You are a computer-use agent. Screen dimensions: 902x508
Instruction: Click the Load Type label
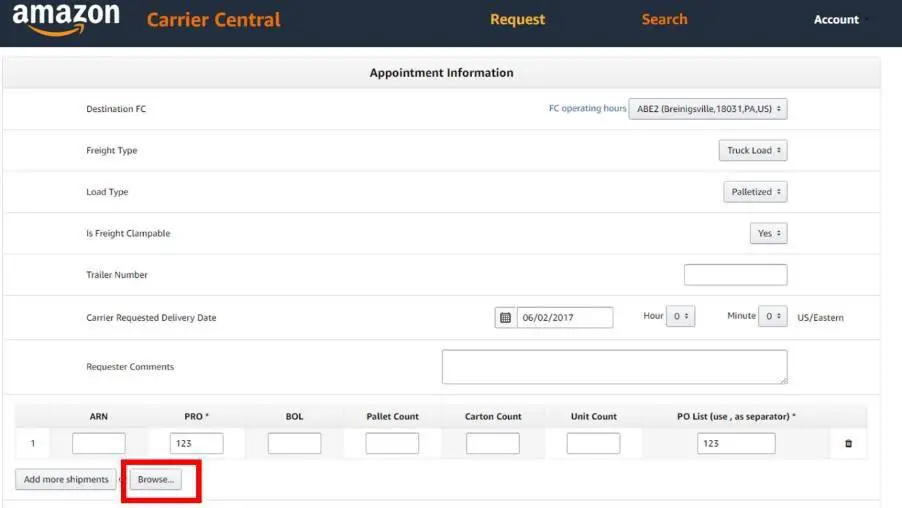click(x=107, y=192)
